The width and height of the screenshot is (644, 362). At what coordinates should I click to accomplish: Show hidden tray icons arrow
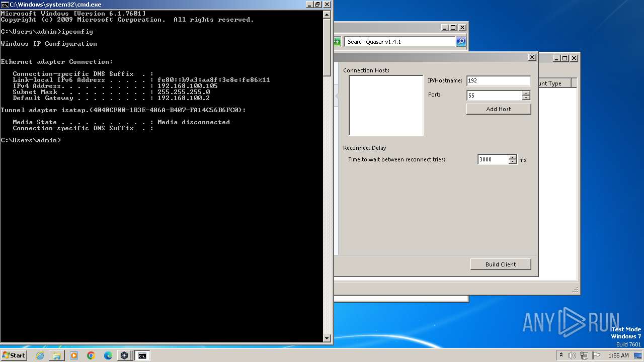(x=561, y=355)
